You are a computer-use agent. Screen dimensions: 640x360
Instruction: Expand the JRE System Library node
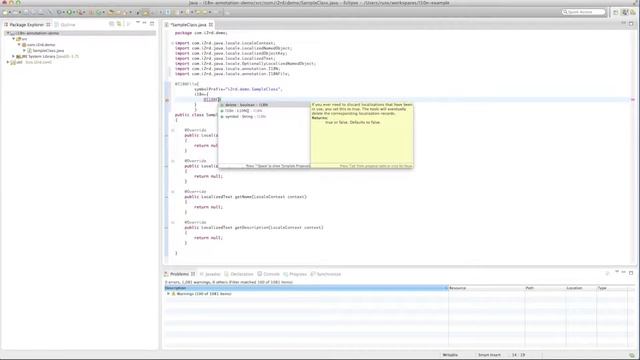coord(13,56)
